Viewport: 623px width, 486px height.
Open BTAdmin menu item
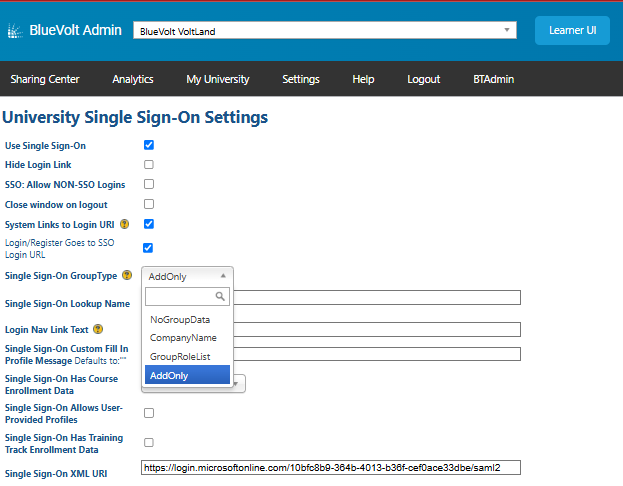[x=493, y=79]
